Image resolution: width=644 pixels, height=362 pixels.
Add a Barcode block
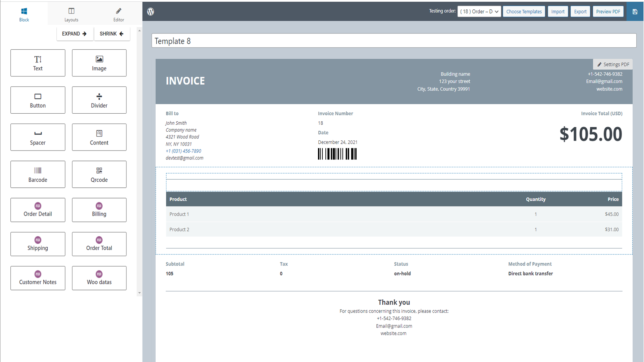(38, 174)
